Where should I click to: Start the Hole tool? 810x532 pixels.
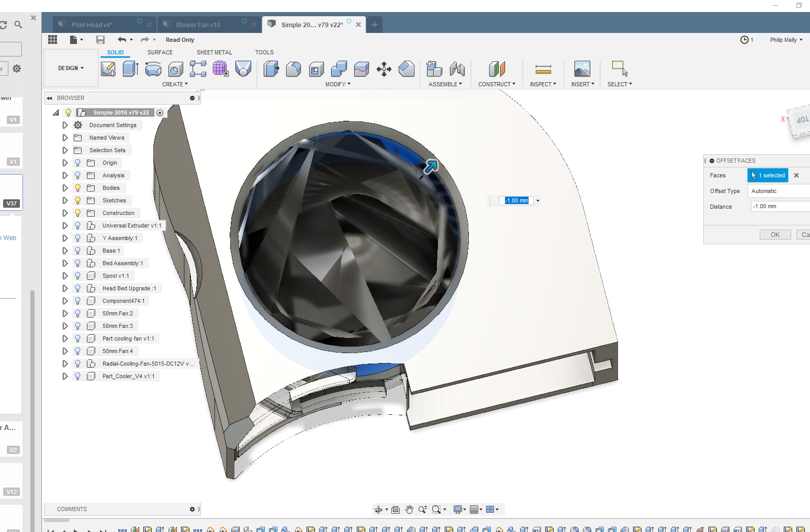click(x=175, y=69)
